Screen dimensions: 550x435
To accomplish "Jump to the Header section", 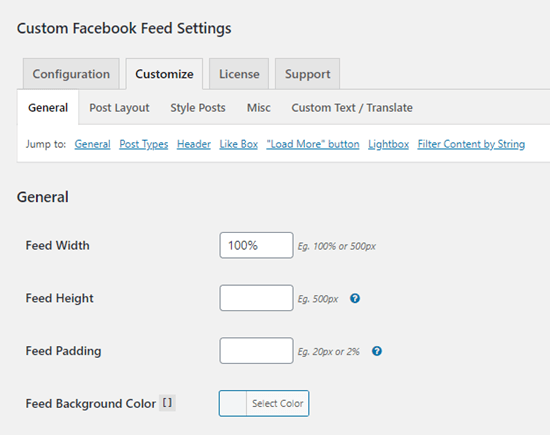I will coord(194,144).
